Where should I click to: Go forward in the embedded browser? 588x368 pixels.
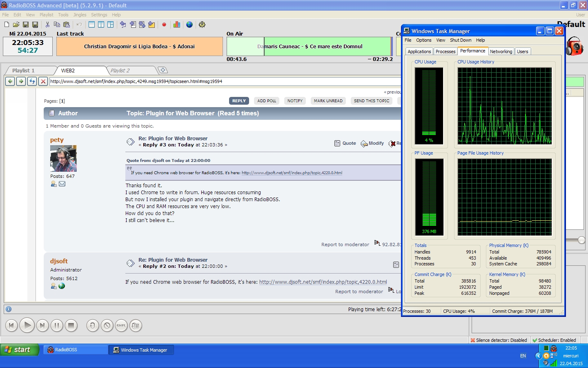[21, 81]
